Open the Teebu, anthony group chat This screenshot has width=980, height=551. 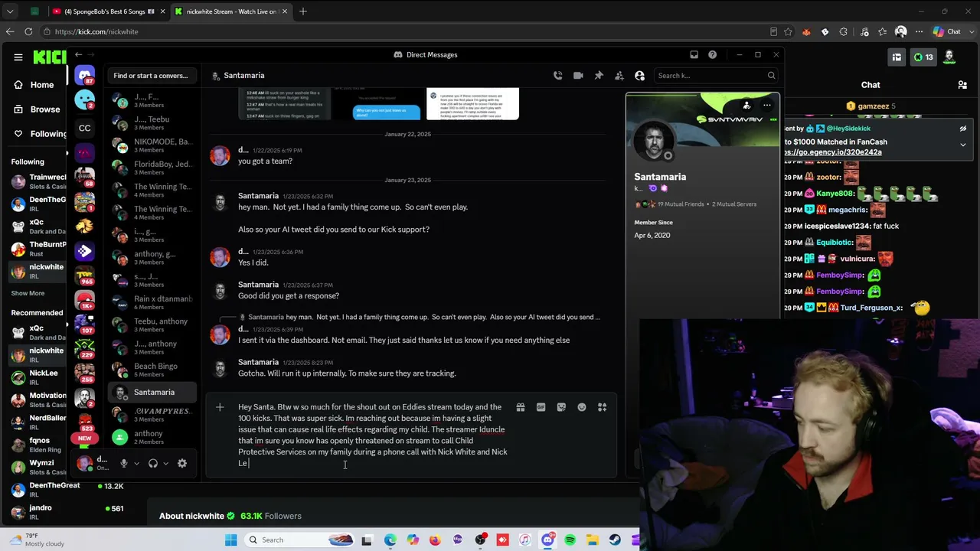click(x=152, y=325)
